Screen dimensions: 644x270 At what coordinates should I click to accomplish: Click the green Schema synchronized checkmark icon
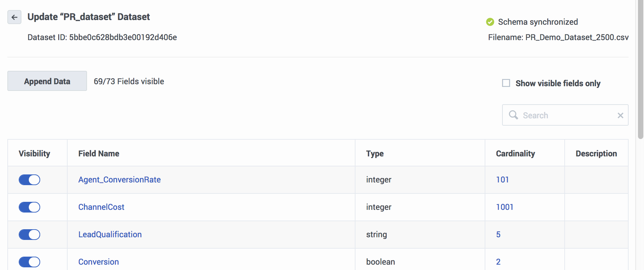[490, 22]
